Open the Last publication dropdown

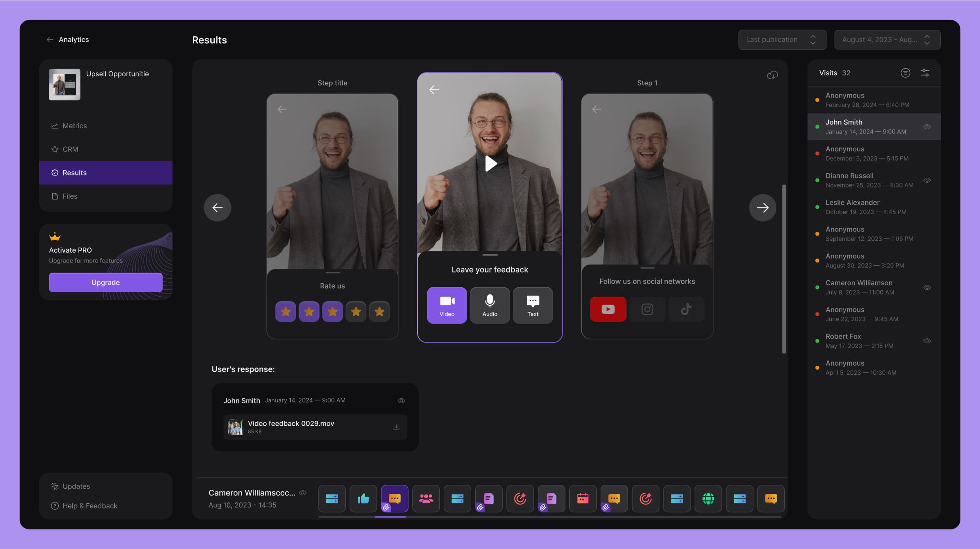pyautogui.click(x=782, y=40)
